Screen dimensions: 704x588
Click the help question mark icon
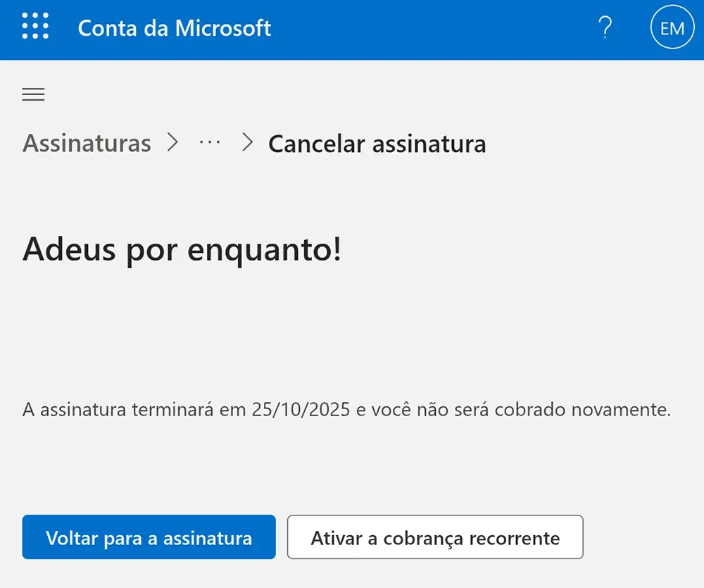[x=604, y=28]
